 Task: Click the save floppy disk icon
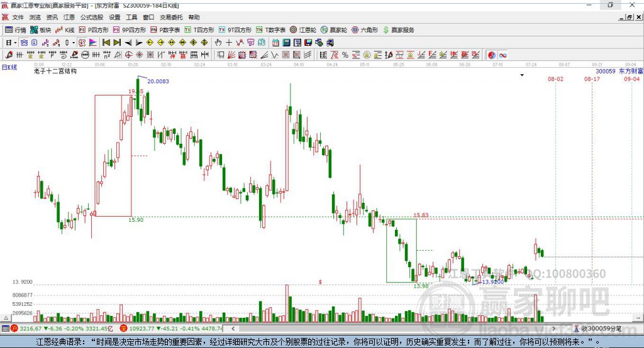pos(308,43)
